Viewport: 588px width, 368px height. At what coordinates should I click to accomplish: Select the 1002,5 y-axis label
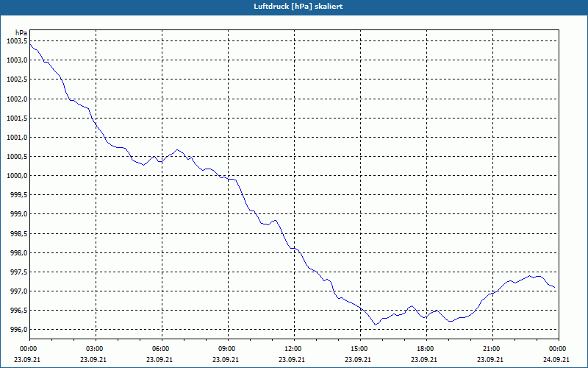coord(17,79)
